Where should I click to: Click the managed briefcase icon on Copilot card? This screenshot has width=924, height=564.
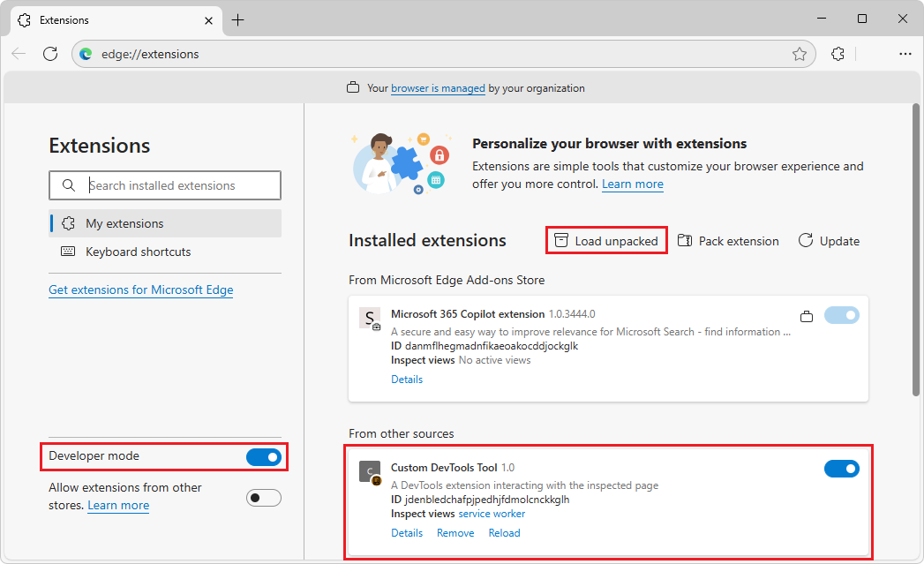(806, 317)
